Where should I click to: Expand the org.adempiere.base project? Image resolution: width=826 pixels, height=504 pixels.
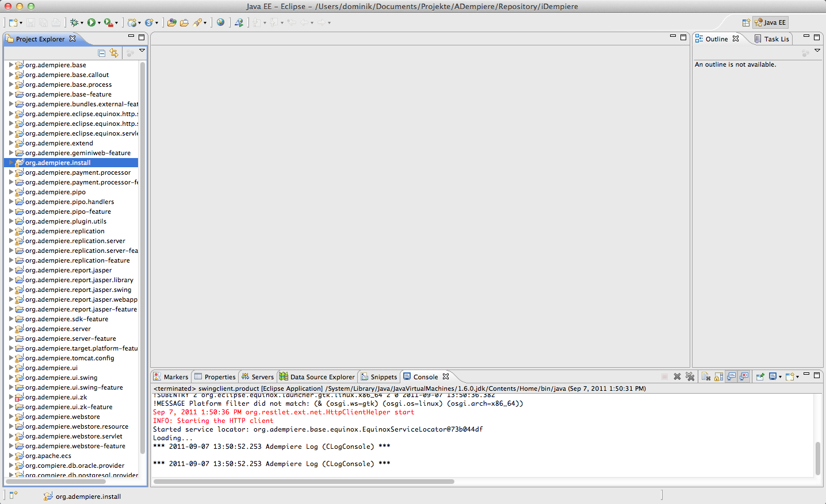point(11,65)
